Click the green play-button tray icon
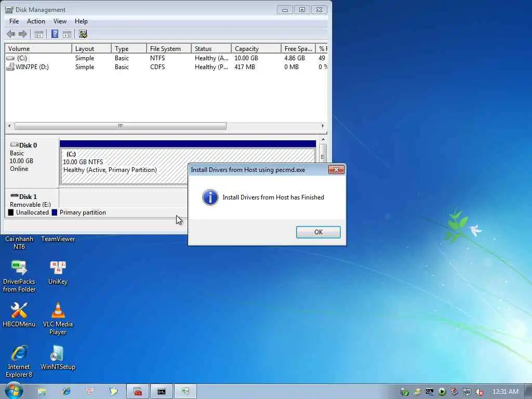 pos(442,392)
